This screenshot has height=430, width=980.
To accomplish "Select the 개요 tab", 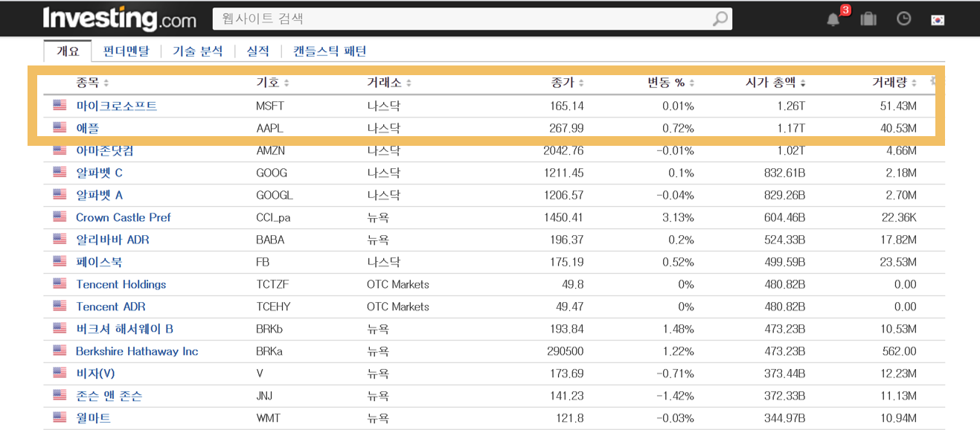I will 68,51.
